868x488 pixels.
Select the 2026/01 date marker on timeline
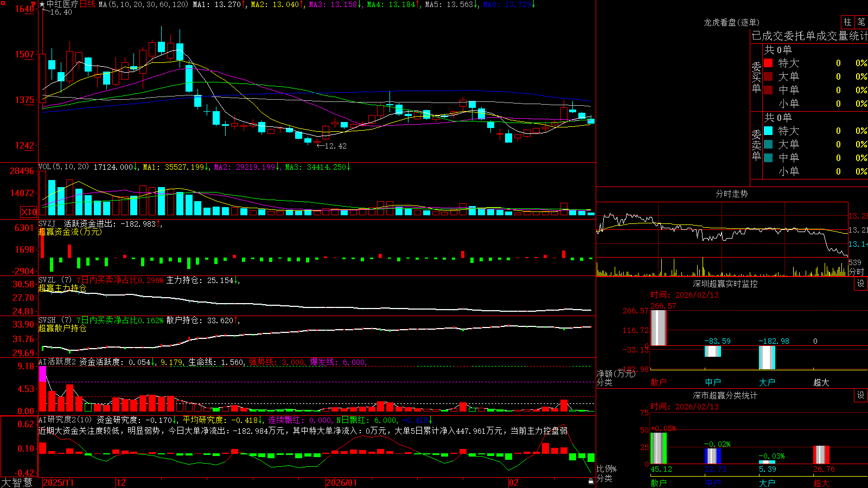coord(341,483)
